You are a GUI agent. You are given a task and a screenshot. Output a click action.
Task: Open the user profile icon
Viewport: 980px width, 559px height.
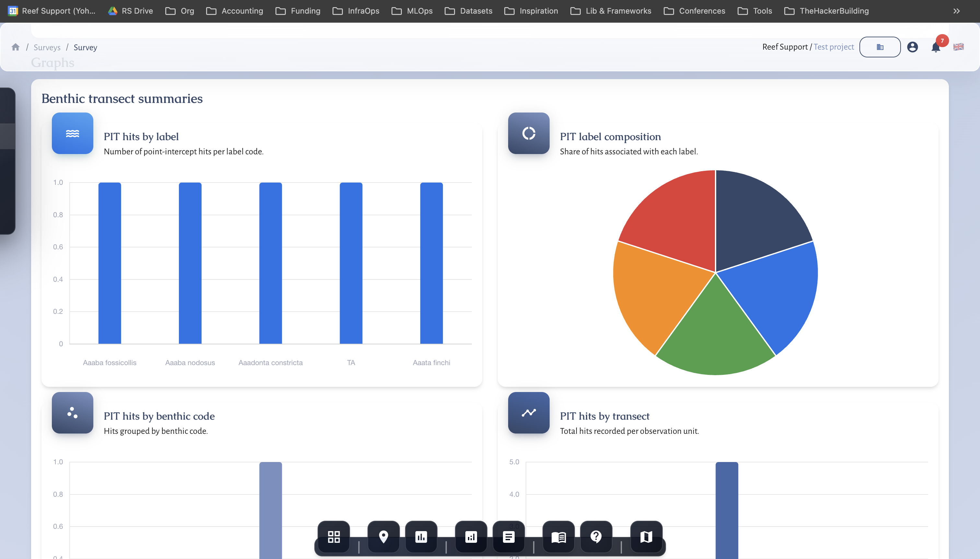click(913, 46)
